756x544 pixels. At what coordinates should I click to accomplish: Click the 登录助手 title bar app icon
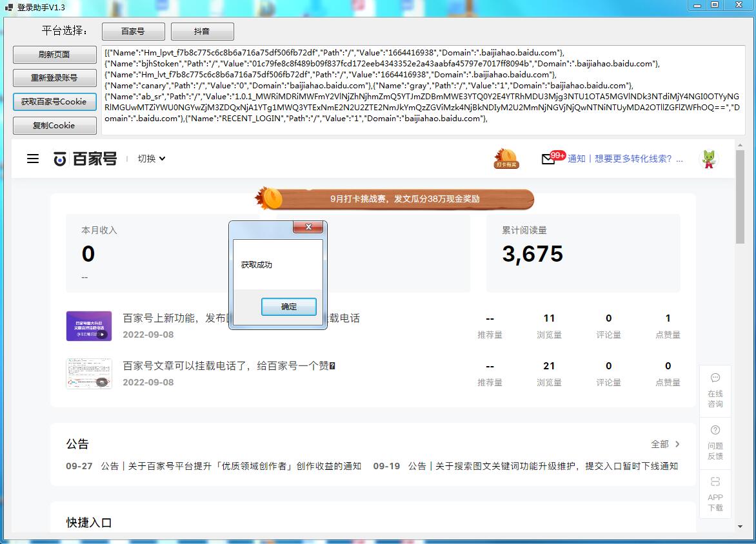coord(8,7)
